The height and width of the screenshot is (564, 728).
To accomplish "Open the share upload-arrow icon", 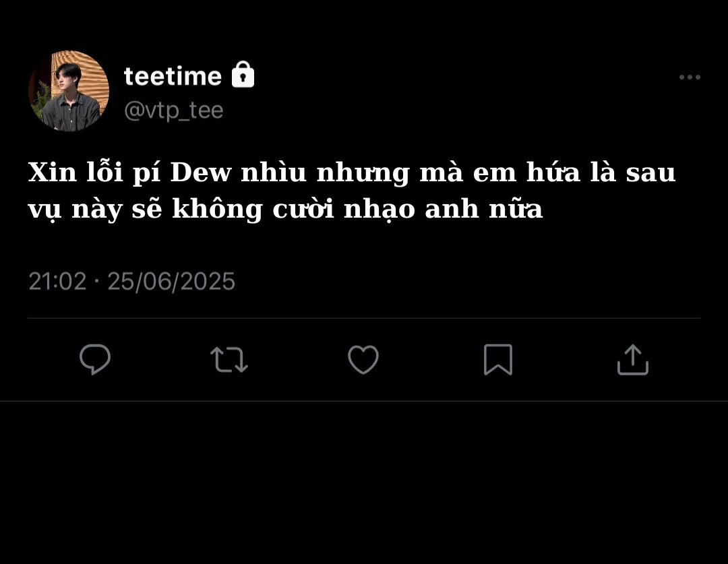I will (633, 359).
